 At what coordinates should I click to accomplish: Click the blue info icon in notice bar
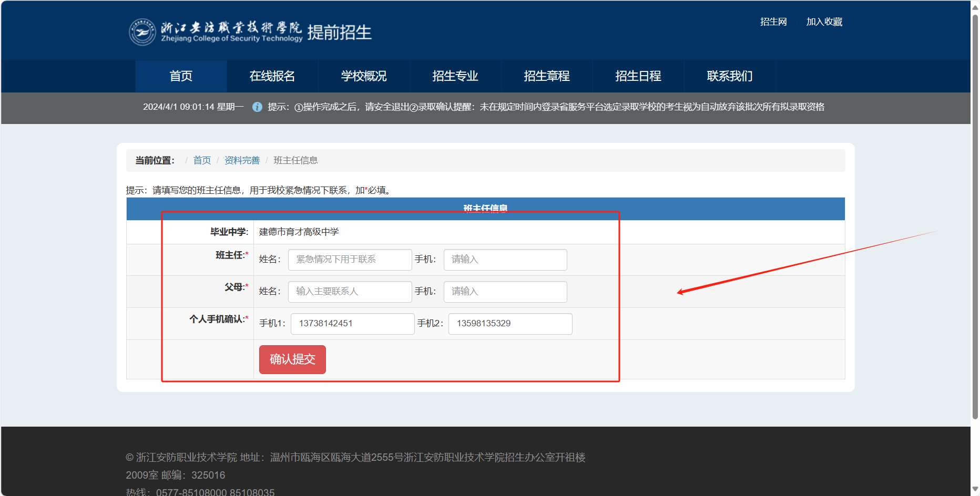[257, 107]
